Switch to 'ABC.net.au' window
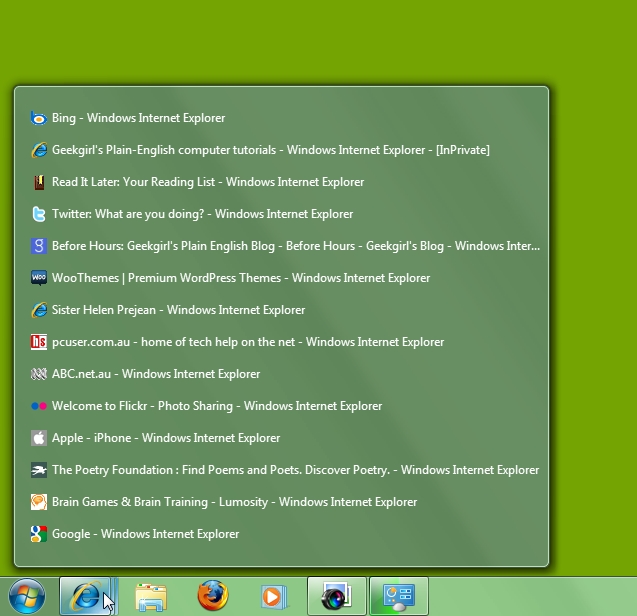This screenshot has width=637, height=616. point(282,374)
